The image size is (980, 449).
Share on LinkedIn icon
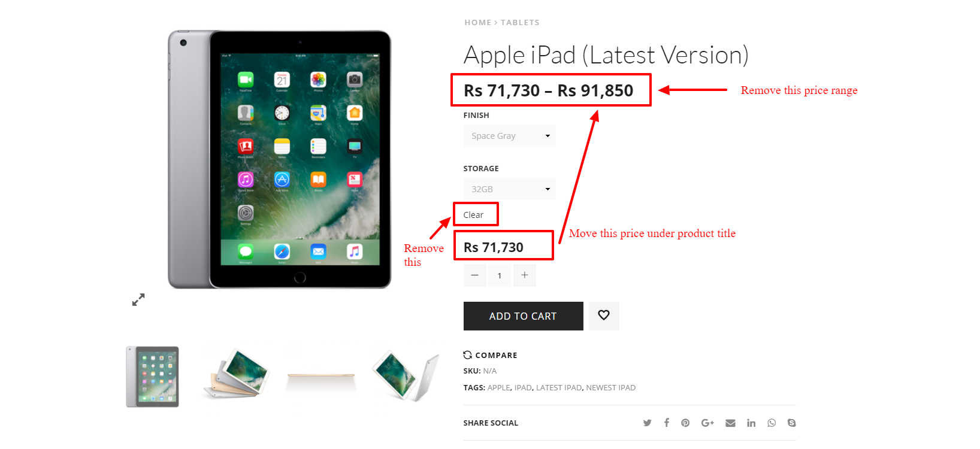[x=751, y=423]
